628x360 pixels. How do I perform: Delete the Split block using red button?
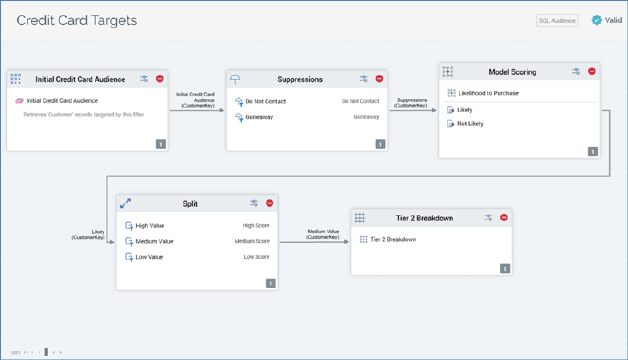270,203
